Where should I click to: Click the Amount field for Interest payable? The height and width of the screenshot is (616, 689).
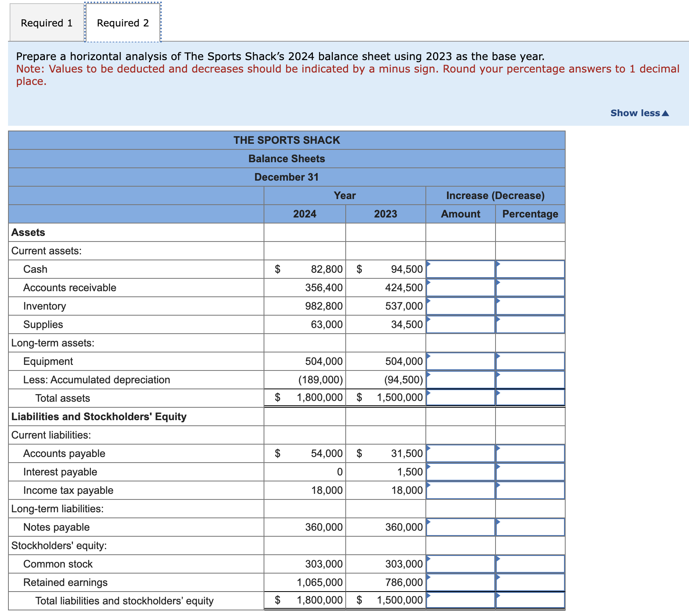tap(461, 472)
